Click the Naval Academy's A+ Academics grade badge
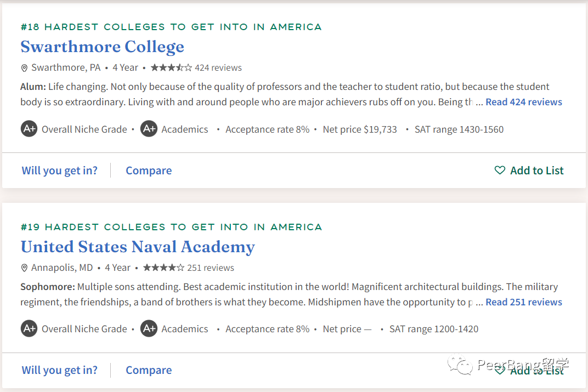This screenshot has height=392, width=588. 149,329
